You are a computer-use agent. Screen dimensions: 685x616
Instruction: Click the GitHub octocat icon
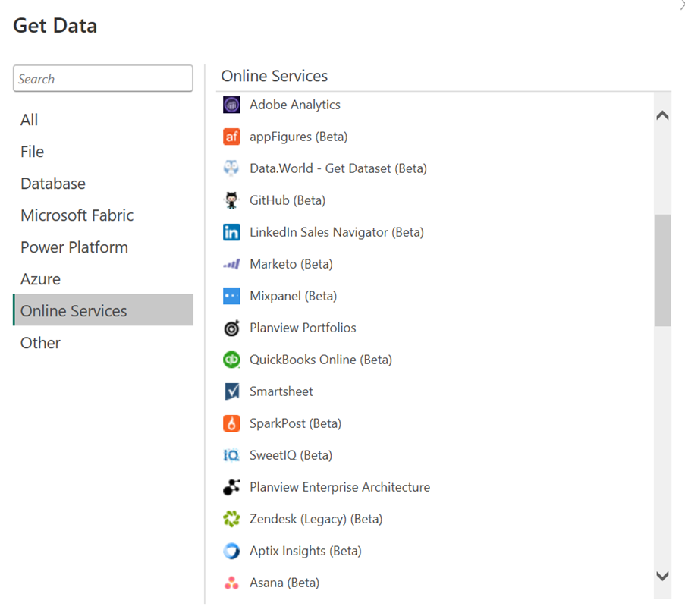point(231,200)
